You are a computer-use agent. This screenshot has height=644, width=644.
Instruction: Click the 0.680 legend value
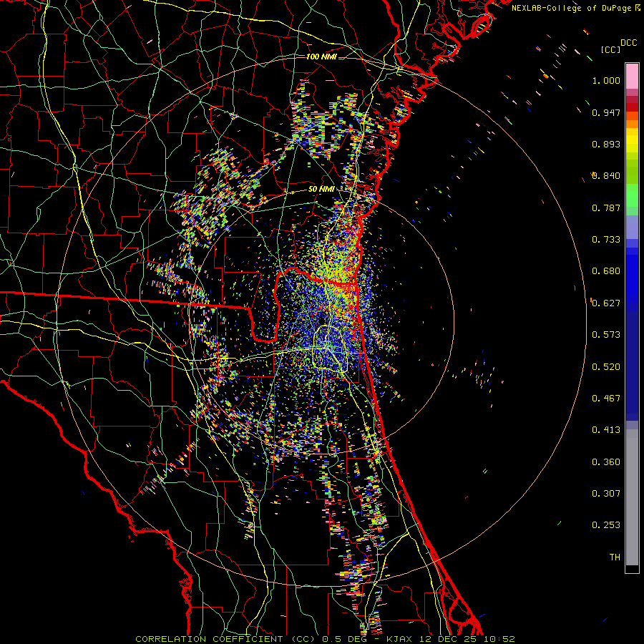pyautogui.click(x=606, y=271)
